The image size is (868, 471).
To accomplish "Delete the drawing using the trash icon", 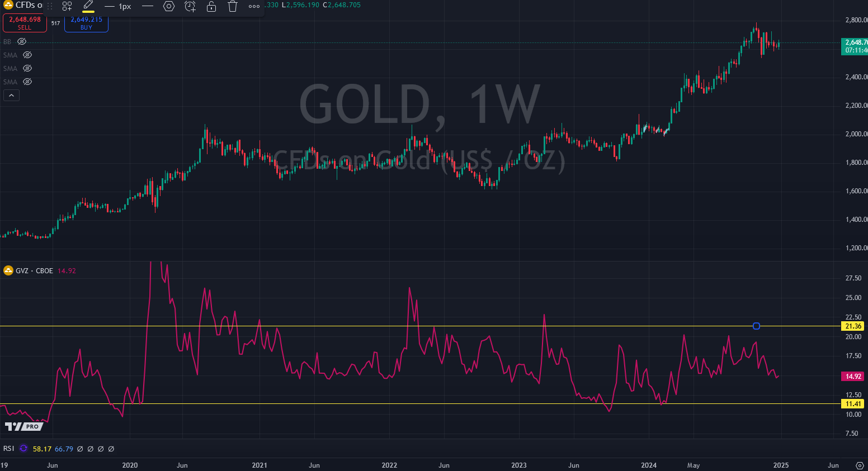I will click(232, 6).
